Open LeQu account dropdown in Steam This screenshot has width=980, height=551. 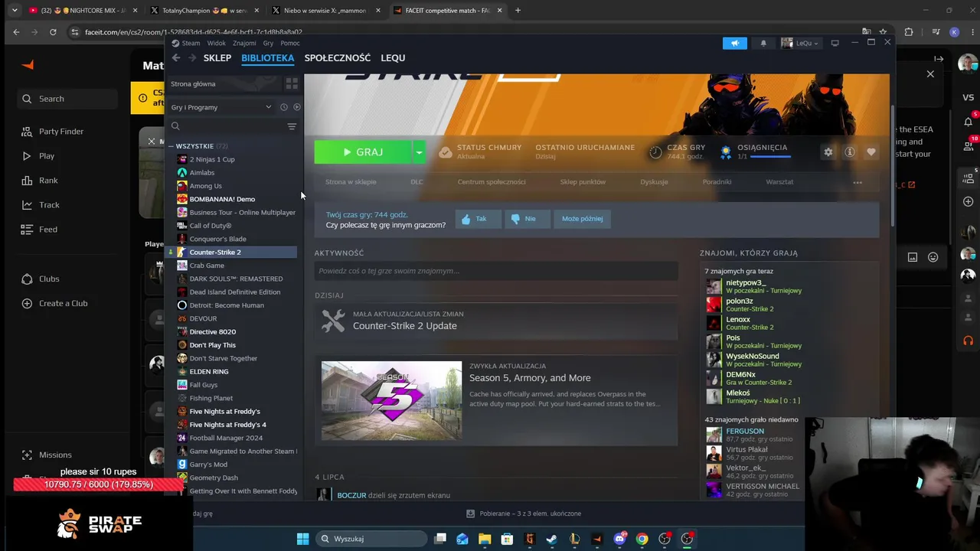pos(800,44)
